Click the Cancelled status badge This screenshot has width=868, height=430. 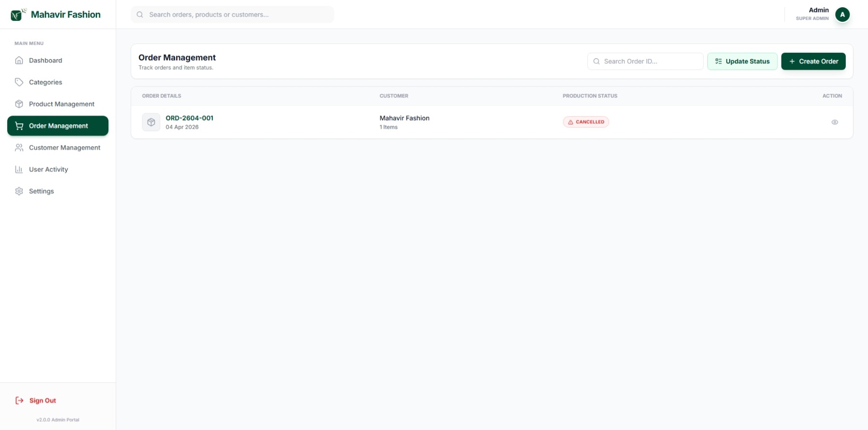click(585, 122)
